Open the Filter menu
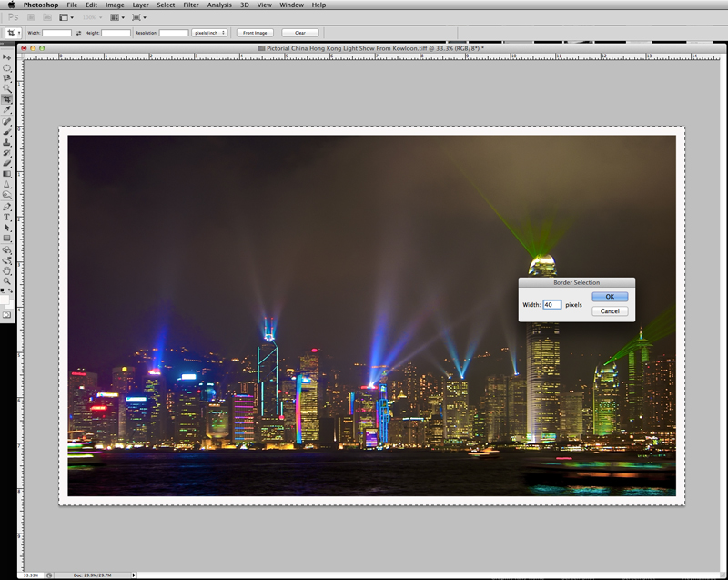728x580 pixels. (x=191, y=5)
